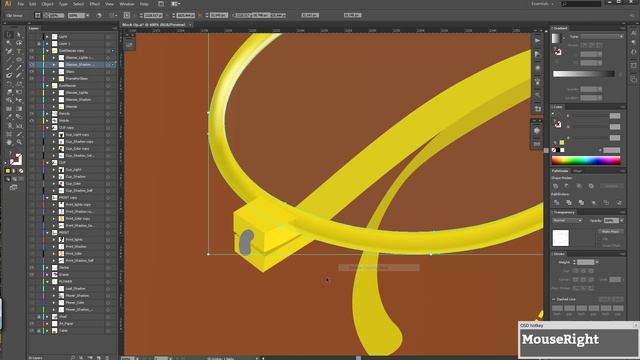Select the Pencil tool
640x360 pixels.
point(19,68)
